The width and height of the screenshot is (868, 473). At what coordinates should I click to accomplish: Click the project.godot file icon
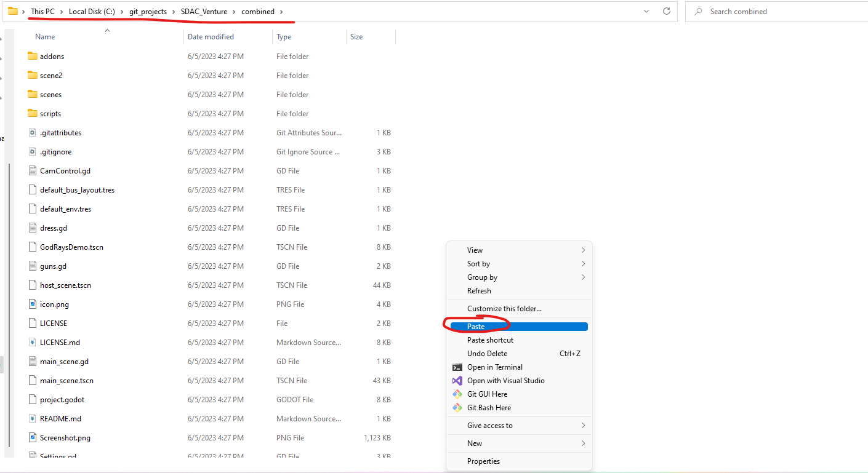[x=33, y=399]
